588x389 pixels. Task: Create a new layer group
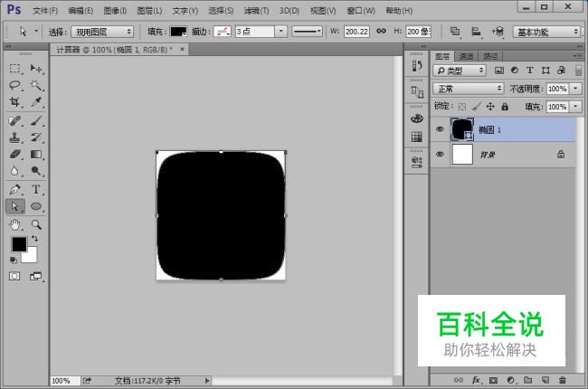[x=528, y=380]
